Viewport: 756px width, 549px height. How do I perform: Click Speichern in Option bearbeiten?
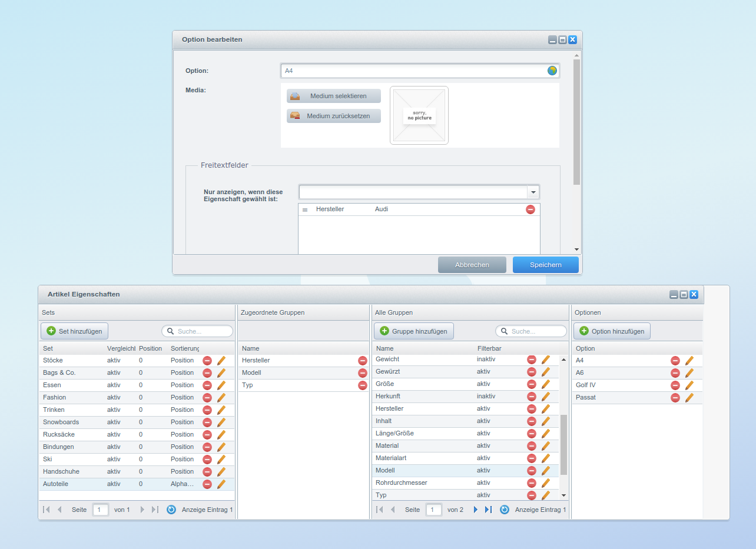point(546,265)
